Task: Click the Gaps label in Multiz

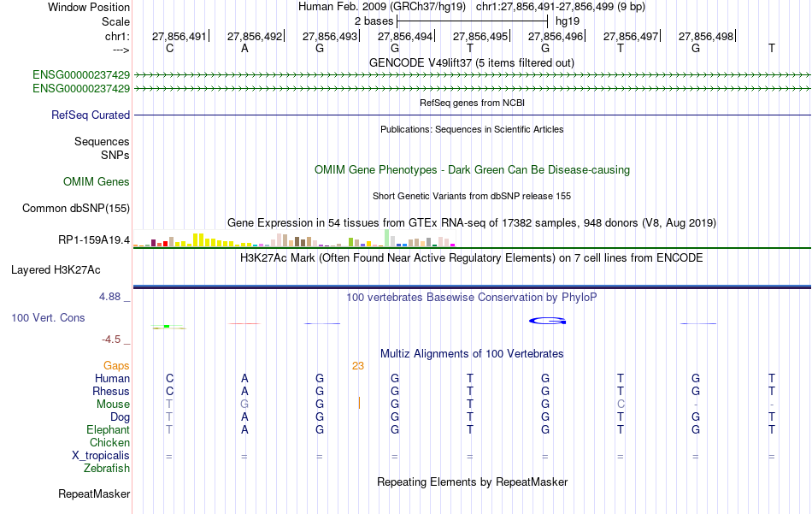Action: point(116,366)
